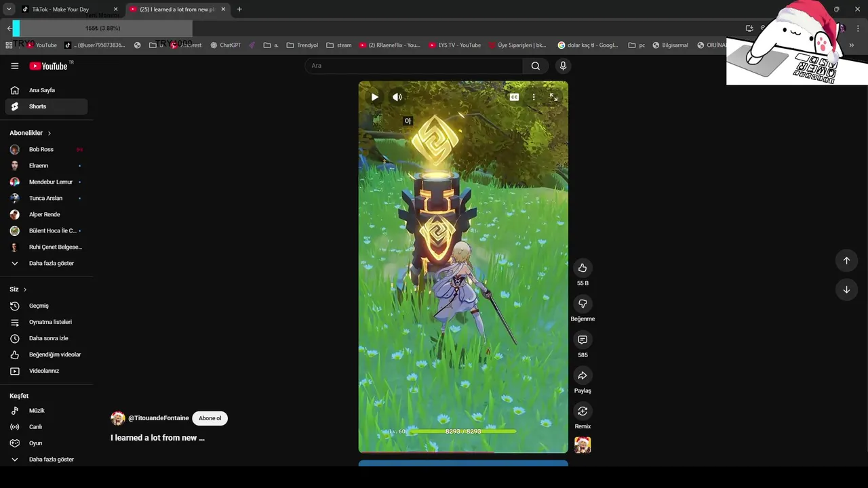Open dolar kaç tl Google bookmark
868x488 pixels.
[x=588, y=45]
